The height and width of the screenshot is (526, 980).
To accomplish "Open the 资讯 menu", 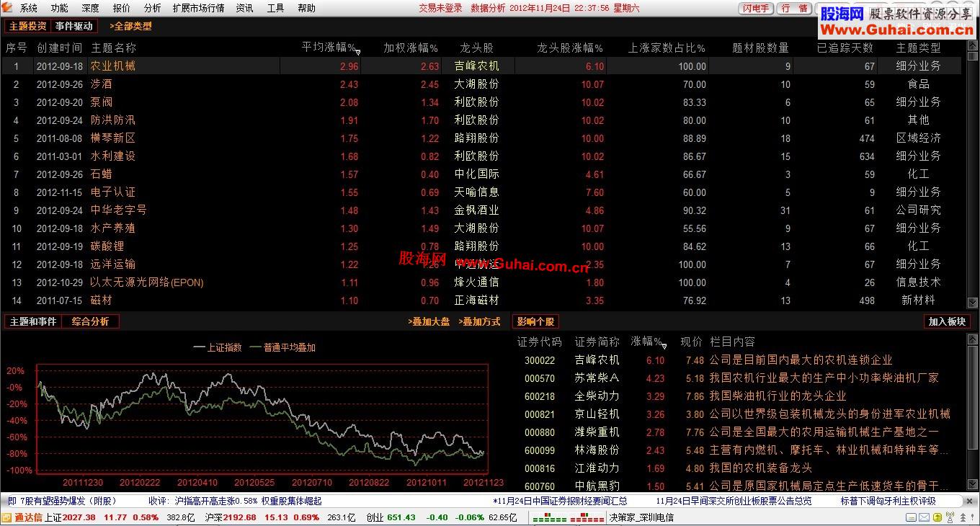I will (x=245, y=8).
